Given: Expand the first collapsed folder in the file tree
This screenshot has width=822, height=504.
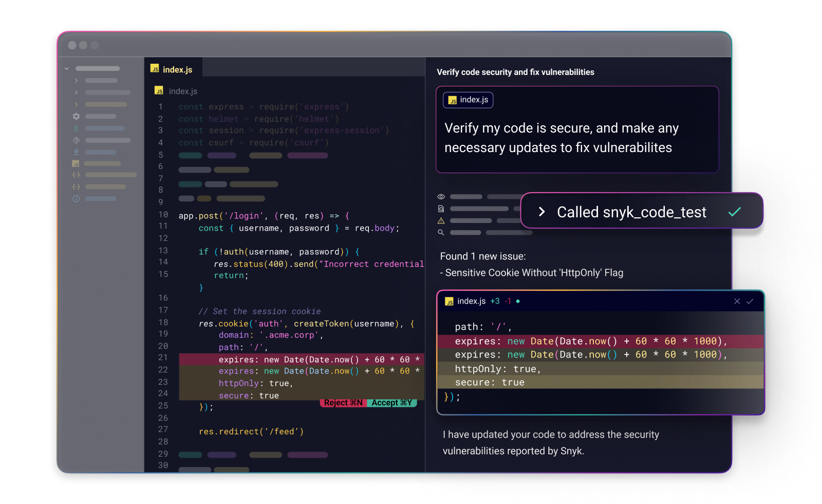Looking at the screenshot, I should pyautogui.click(x=76, y=80).
